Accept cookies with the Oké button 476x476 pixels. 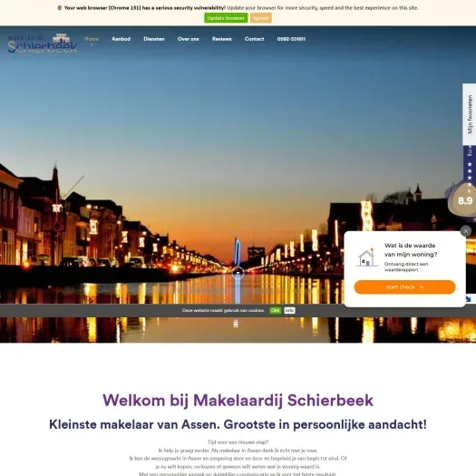(x=275, y=310)
